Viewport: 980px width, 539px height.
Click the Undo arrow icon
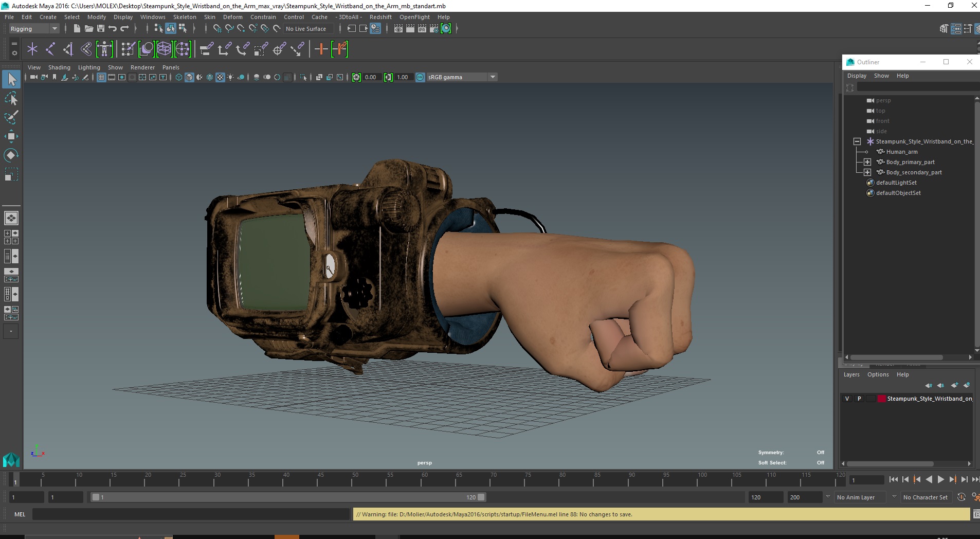coord(113,29)
